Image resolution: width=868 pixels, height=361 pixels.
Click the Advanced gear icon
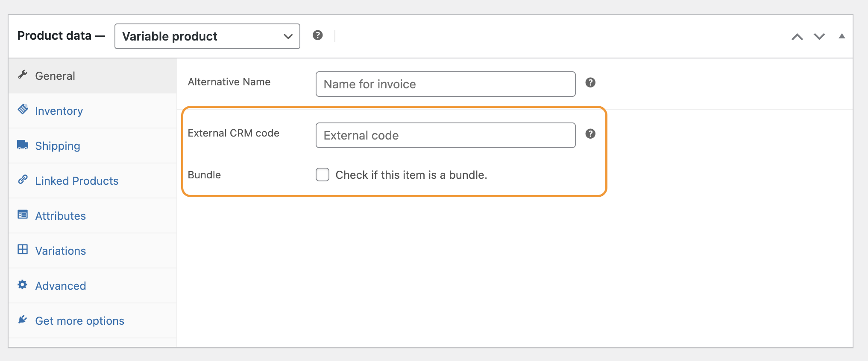click(23, 285)
